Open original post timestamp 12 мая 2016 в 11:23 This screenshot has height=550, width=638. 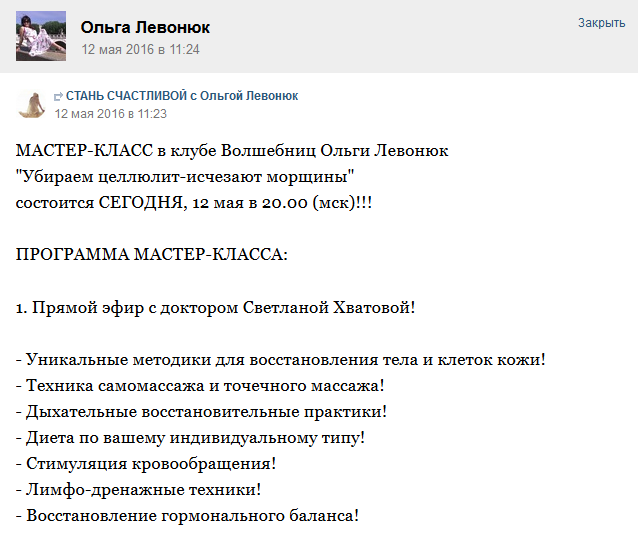pyautogui.click(x=110, y=113)
